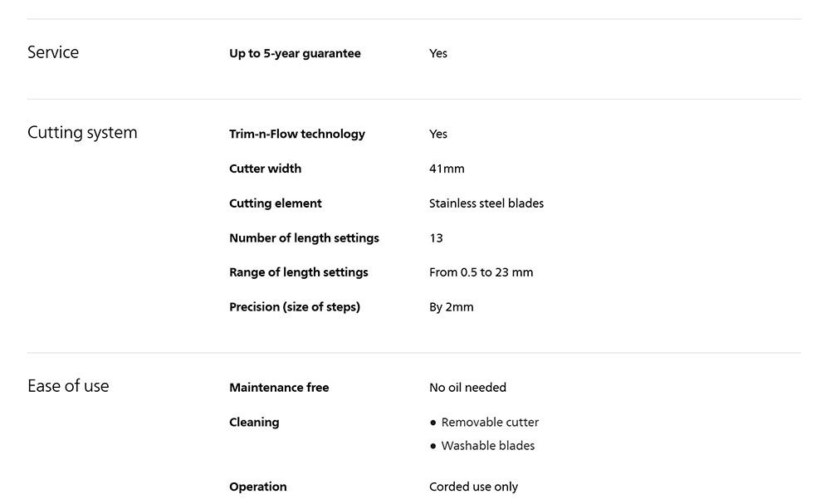Click the No oil needed text
This screenshot has height=504, width=826.
[x=467, y=388]
